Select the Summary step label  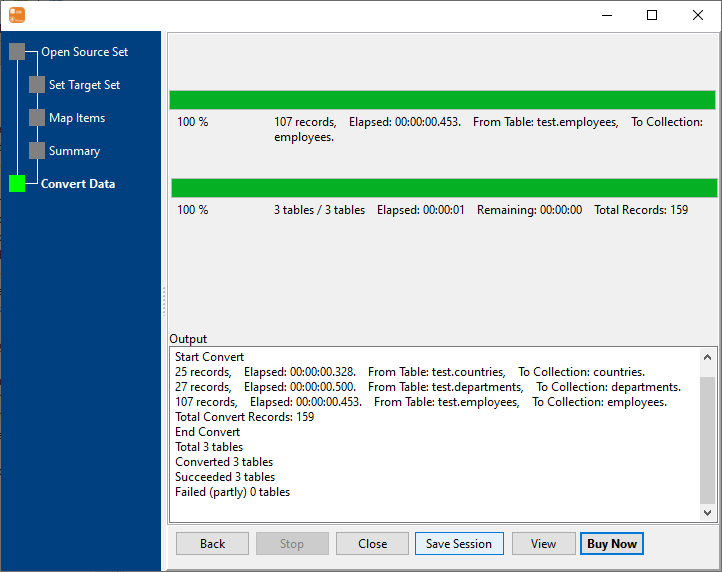(x=74, y=151)
